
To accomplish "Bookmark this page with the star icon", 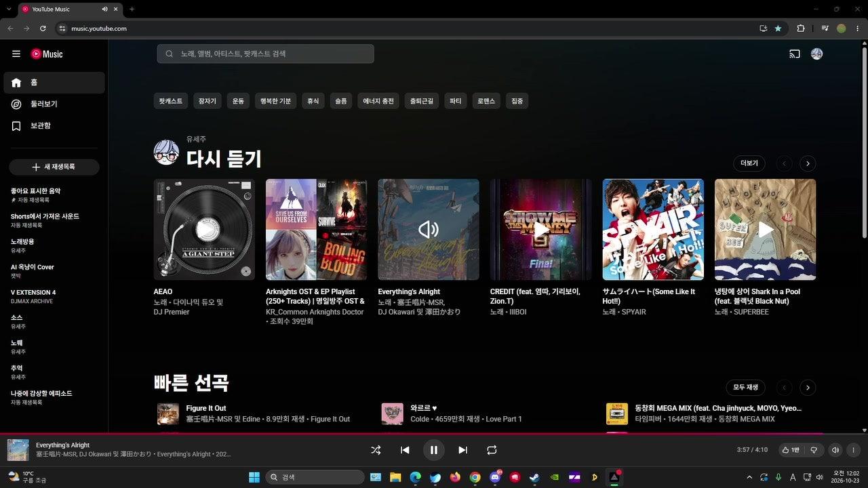I will tap(778, 28).
